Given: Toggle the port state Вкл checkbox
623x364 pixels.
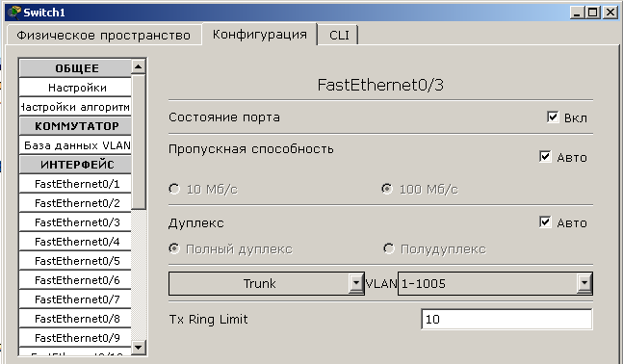Looking at the screenshot, I should 553,117.
